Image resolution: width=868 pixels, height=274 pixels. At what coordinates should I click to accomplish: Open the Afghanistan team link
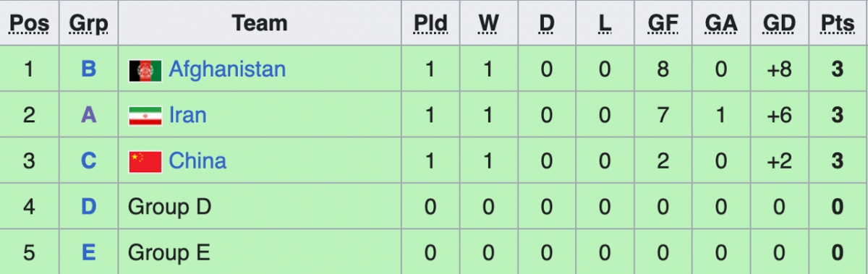(227, 69)
